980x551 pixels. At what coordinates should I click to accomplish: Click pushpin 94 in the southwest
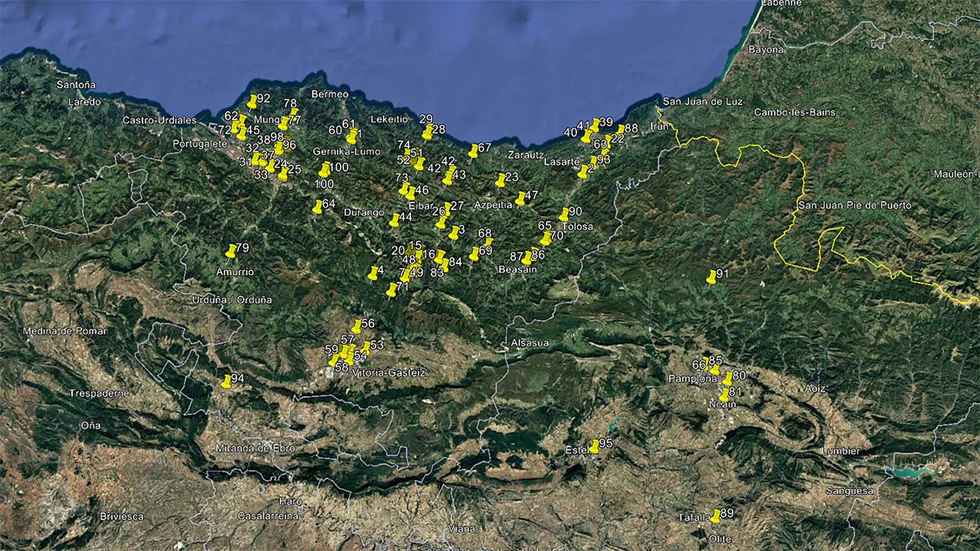pos(227,382)
